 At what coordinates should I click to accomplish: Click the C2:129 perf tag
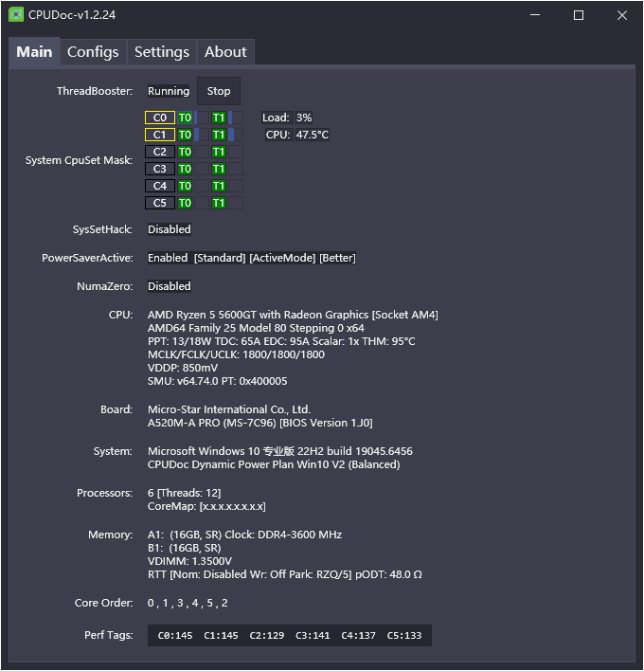267,636
